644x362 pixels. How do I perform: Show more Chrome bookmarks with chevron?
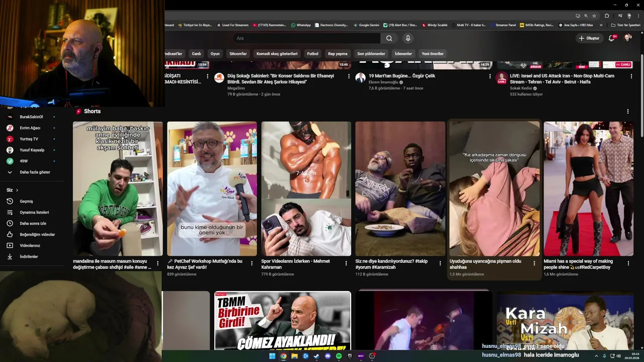tap(601, 25)
